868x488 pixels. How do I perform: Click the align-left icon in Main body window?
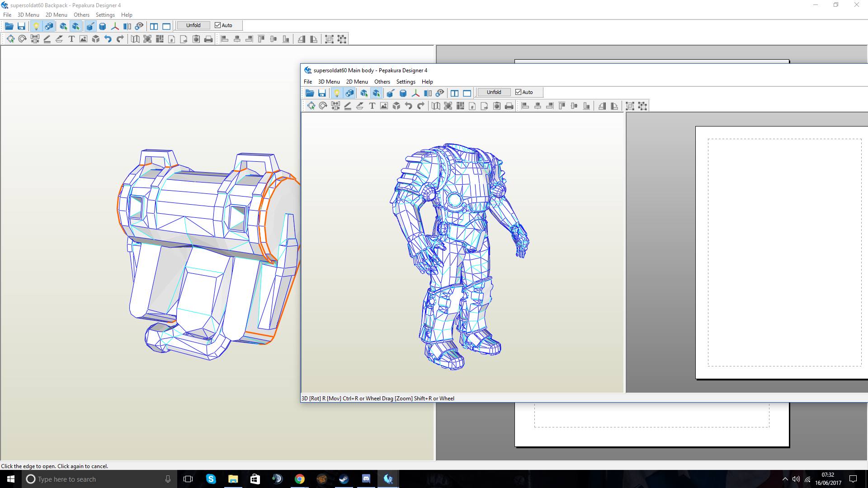525,106
